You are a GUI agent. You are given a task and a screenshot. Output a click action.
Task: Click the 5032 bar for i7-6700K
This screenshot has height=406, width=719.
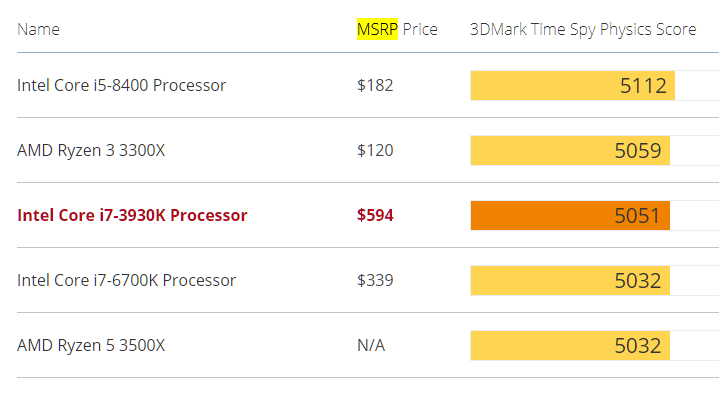point(570,280)
